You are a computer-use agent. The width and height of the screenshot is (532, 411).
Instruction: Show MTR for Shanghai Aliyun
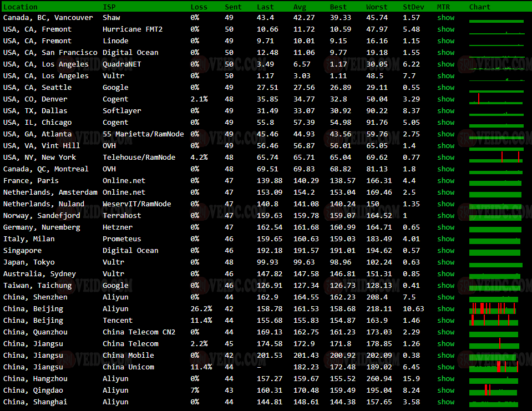445,402
